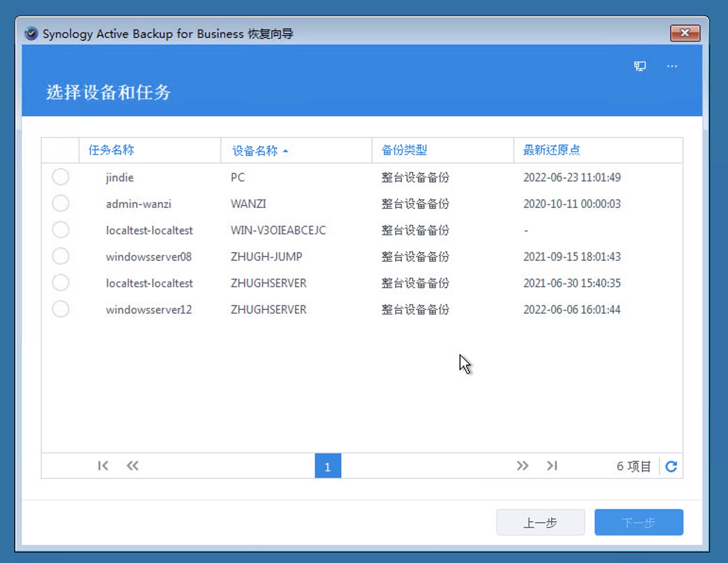Click the restore point 2022-06-23 11:01:49
This screenshot has height=563, width=728.
tap(572, 178)
